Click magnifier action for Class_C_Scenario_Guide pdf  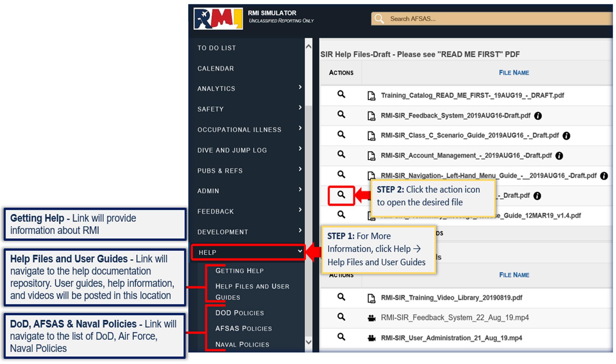[341, 135]
